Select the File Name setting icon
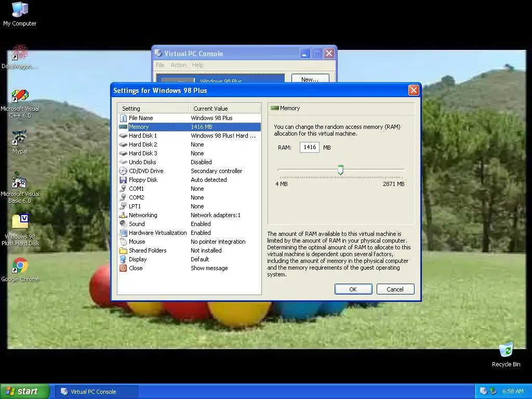 (x=123, y=118)
